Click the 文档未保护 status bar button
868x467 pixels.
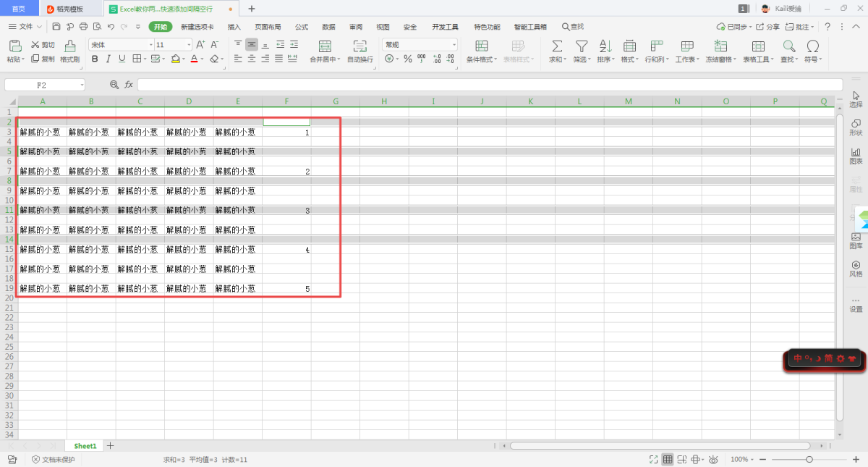53,460
